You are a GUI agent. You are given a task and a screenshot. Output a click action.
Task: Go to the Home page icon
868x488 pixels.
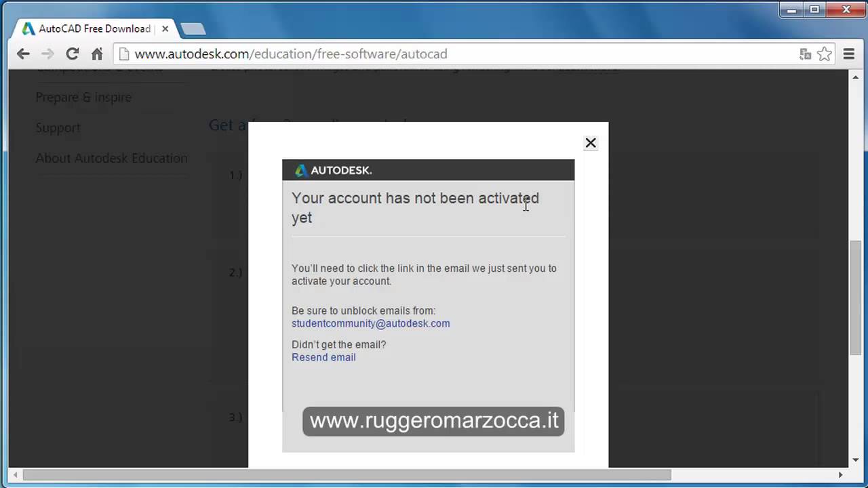pyautogui.click(x=97, y=54)
